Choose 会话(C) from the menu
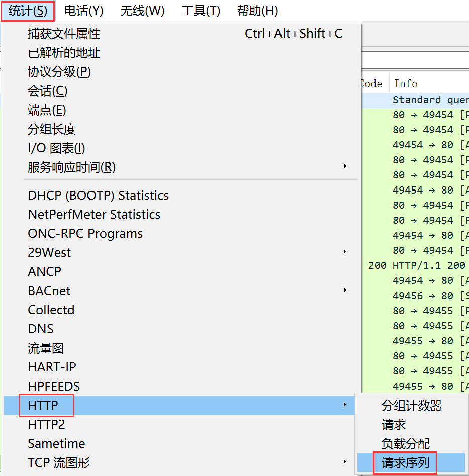The width and height of the screenshot is (469, 476). (x=47, y=91)
